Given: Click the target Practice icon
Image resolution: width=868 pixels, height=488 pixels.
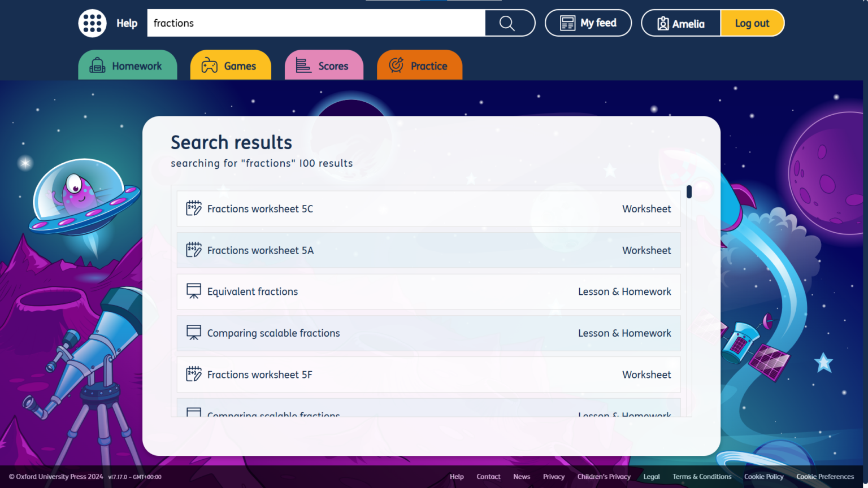Looking at the screenshot, I should [397, 66].
